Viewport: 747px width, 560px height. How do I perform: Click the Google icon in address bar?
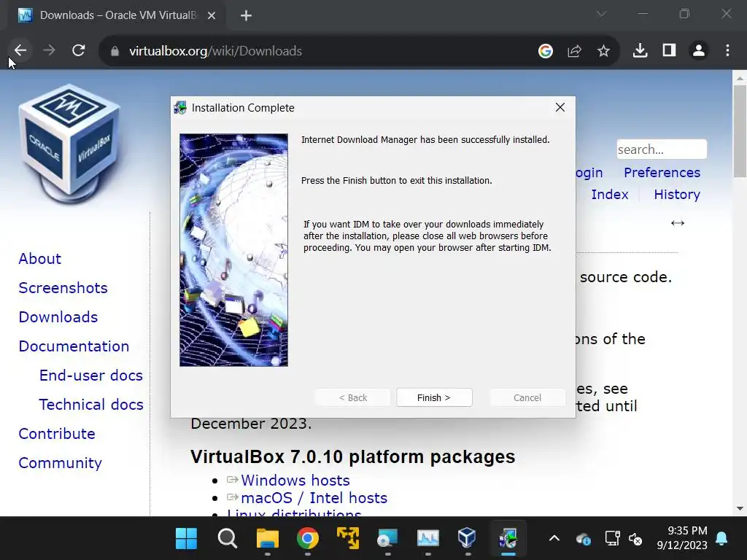546,51
